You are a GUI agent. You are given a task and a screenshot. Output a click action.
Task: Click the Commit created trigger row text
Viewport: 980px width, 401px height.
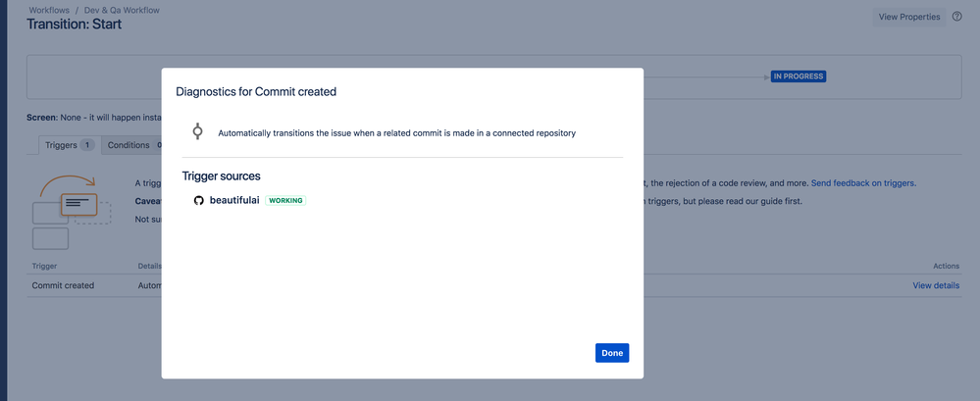pyautogui.click(x=63, y=285)
